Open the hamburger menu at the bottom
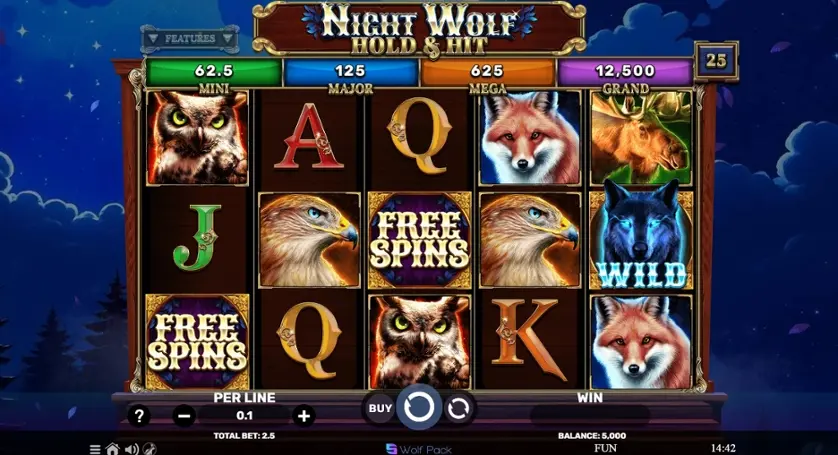 pos(95,449)
